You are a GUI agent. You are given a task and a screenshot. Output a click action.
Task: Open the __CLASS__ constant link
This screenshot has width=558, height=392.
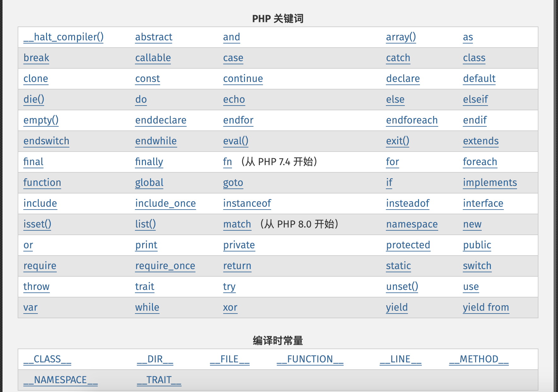pyautogui.click(x=47, y=359)
